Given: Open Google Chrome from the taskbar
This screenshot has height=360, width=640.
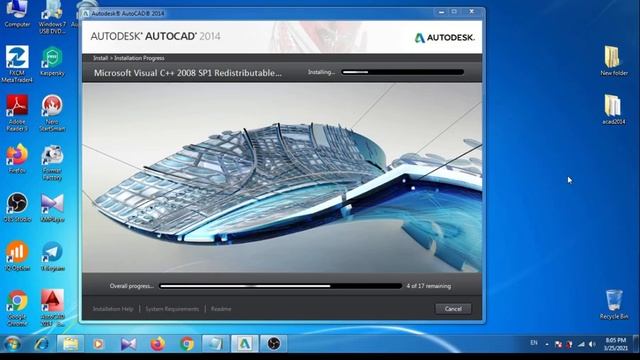Looking at the screenshot, I should coord(187,344).
